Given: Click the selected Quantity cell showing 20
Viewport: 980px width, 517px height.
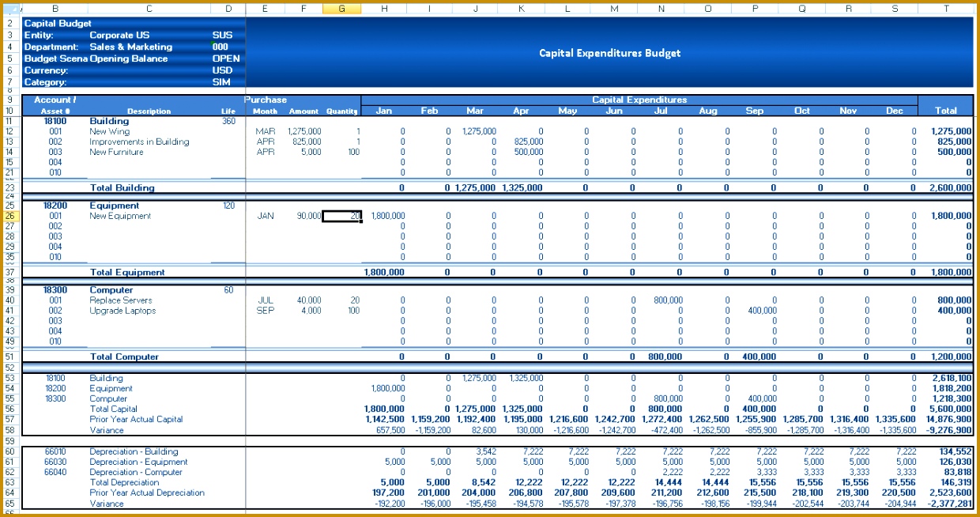Looking at the screenshot, I should (340, 215).
